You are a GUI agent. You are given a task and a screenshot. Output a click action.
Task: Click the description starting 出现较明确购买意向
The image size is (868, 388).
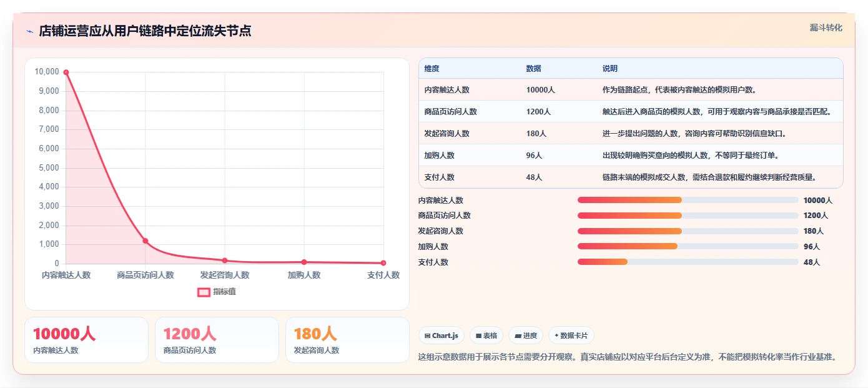(692, 156)
